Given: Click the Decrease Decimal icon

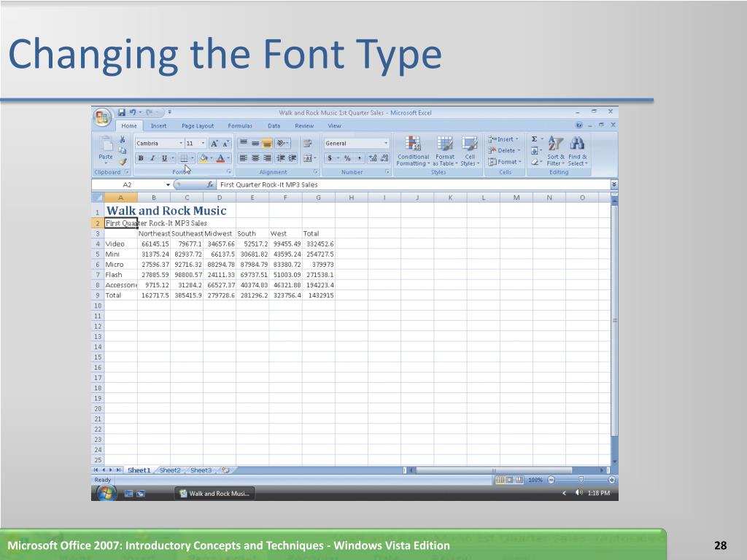Looking at the screenshot, I should 384,158.
